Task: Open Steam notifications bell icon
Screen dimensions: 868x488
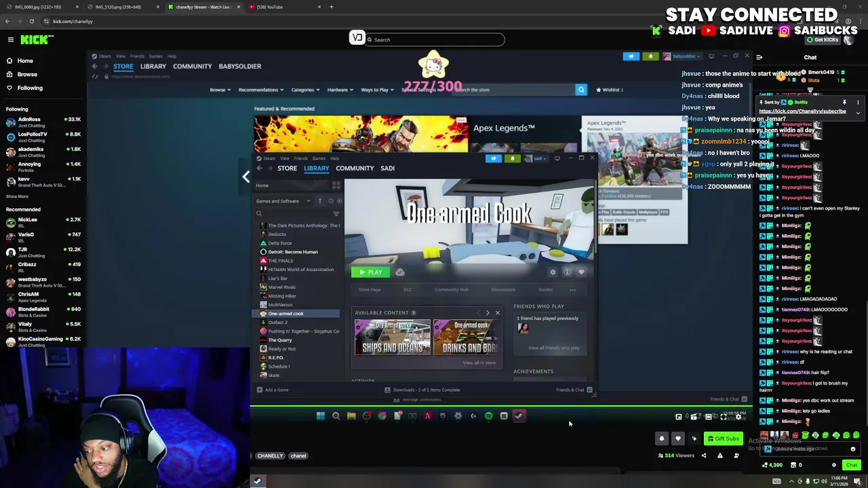Action: tap(512, 159)
